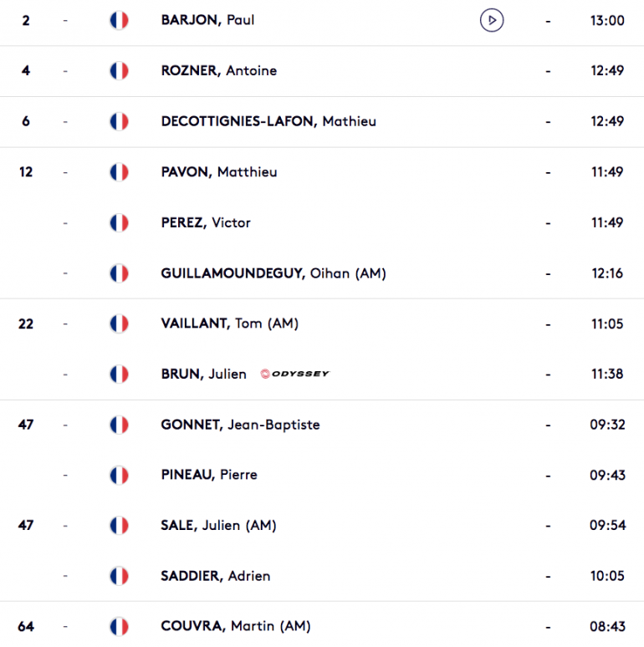This screenshot has height=647, width=644.
Task: Click position number 64 for Couvra
Action: tap(26, 626)
